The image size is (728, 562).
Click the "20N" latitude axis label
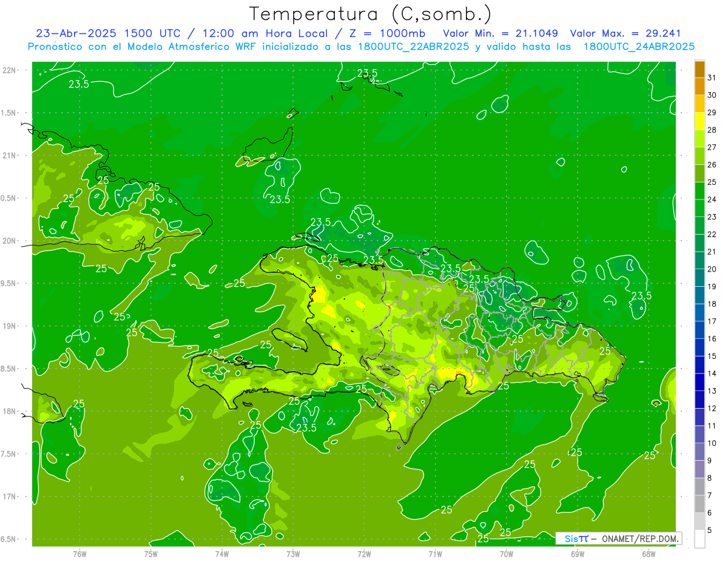coord(10,241)
